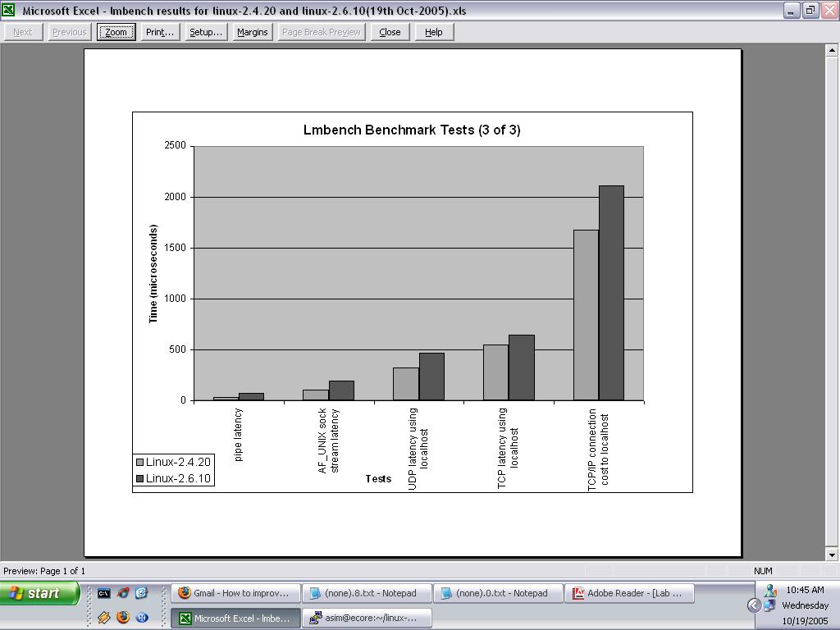Click the network connection tray icon

(769, 606)
